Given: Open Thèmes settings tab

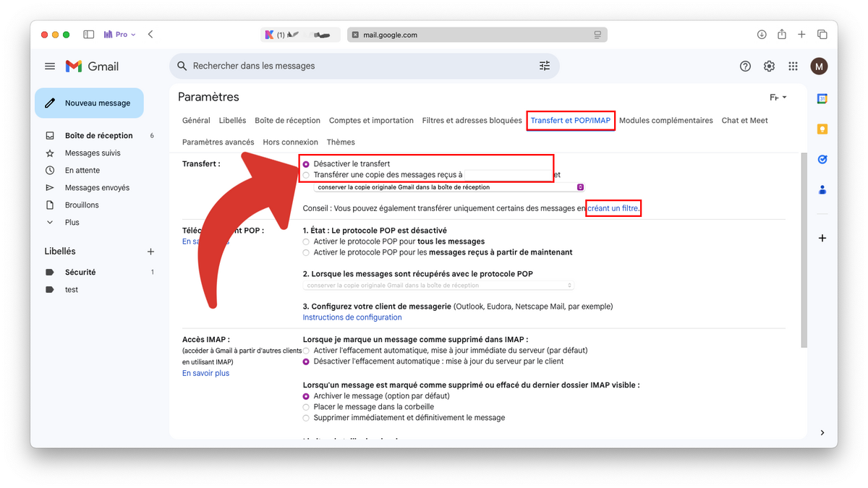Looking at the screenshot, I should click(x=341, y=142).
